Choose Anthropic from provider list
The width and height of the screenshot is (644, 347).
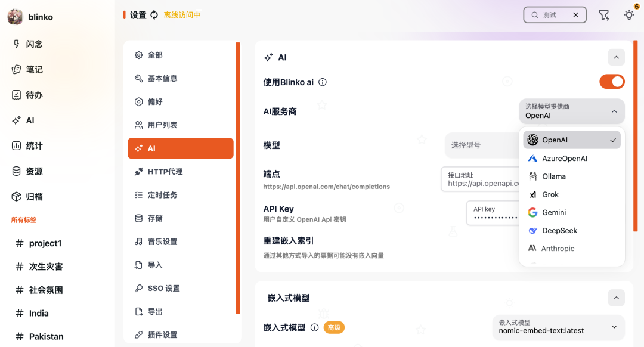(x=572, y=249)
